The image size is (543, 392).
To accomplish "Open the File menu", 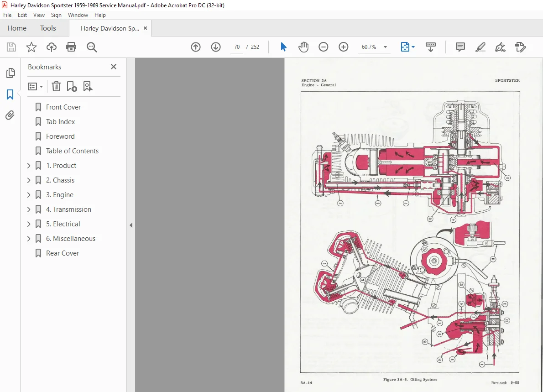I will click(7, 15).
